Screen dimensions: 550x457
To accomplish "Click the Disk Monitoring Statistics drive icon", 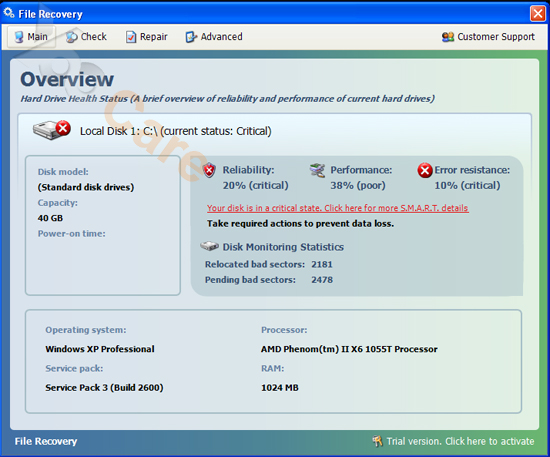I will click(209, 246).
